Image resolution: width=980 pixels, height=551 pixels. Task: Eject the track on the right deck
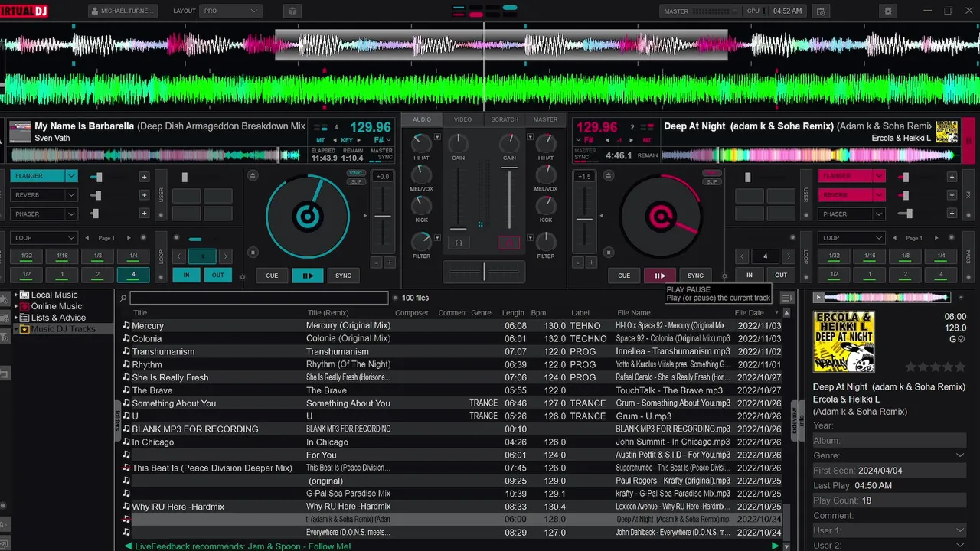(608, 175)
